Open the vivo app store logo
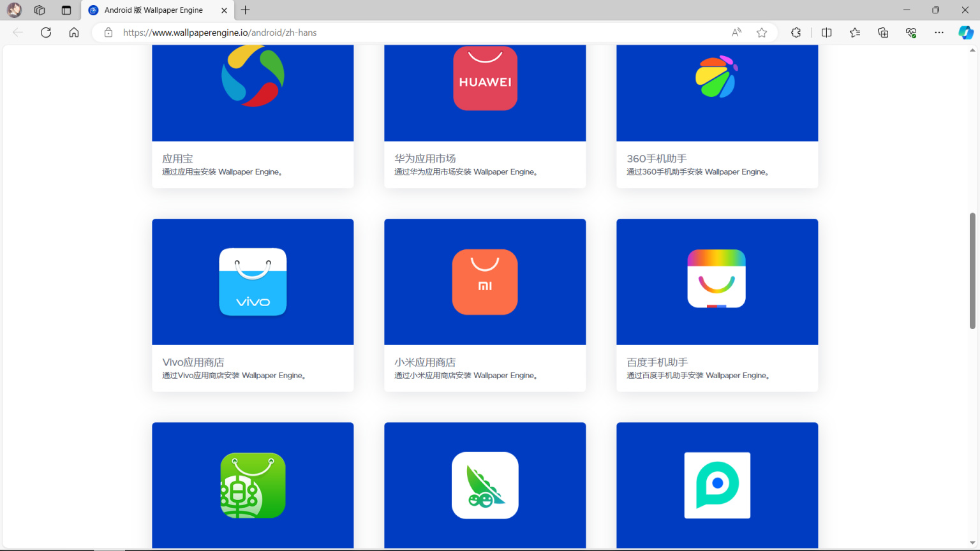This screenshot has width=980, height=551. pyautogui.click(x=253, y=282)
